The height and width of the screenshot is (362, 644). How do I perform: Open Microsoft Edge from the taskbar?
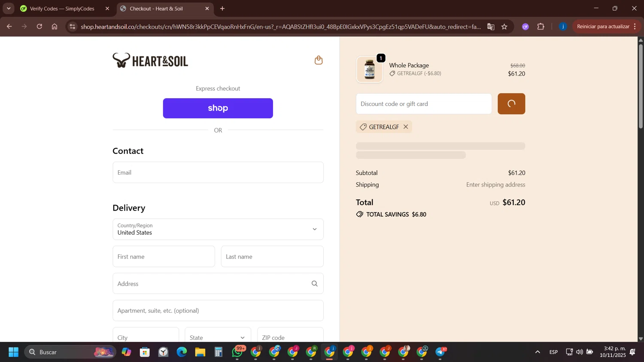click(182, 352)
